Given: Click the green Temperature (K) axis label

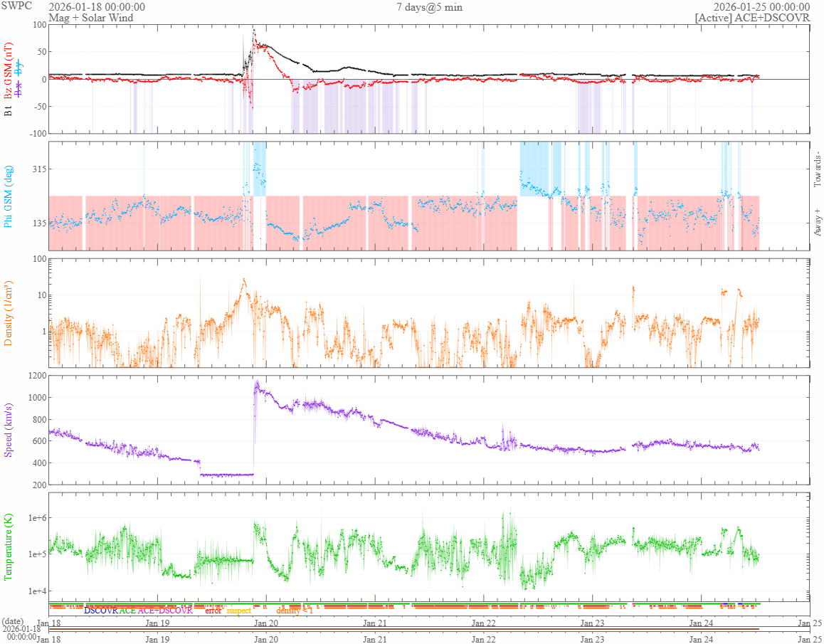Looking at the screenshot, I should click(x=9, y=547).
